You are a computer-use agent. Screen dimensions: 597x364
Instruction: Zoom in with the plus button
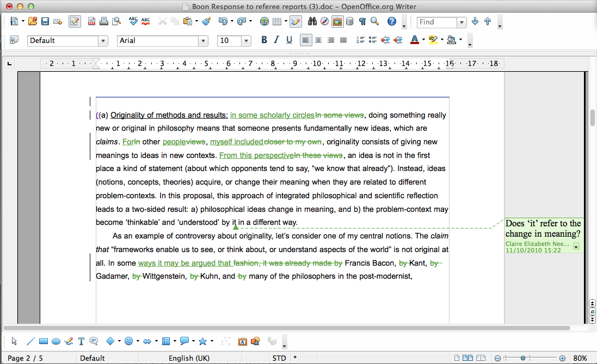[562, 358]
